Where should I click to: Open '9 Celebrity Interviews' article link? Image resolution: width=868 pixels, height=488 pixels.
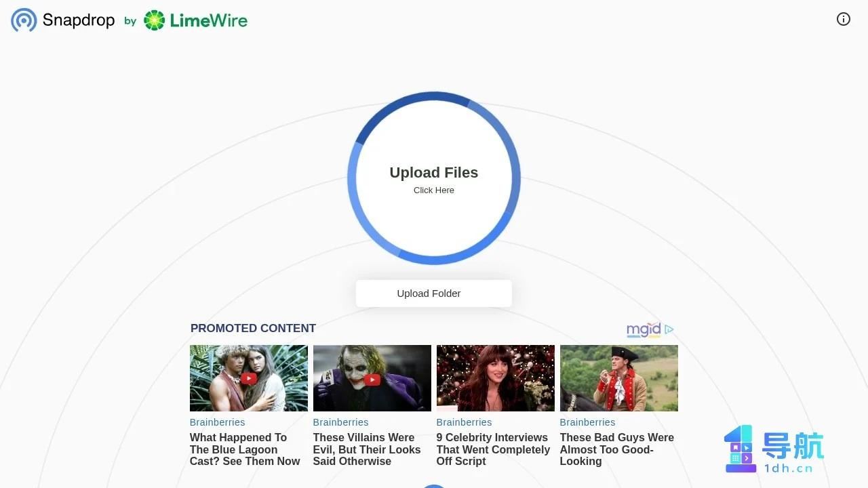[493, 449]
